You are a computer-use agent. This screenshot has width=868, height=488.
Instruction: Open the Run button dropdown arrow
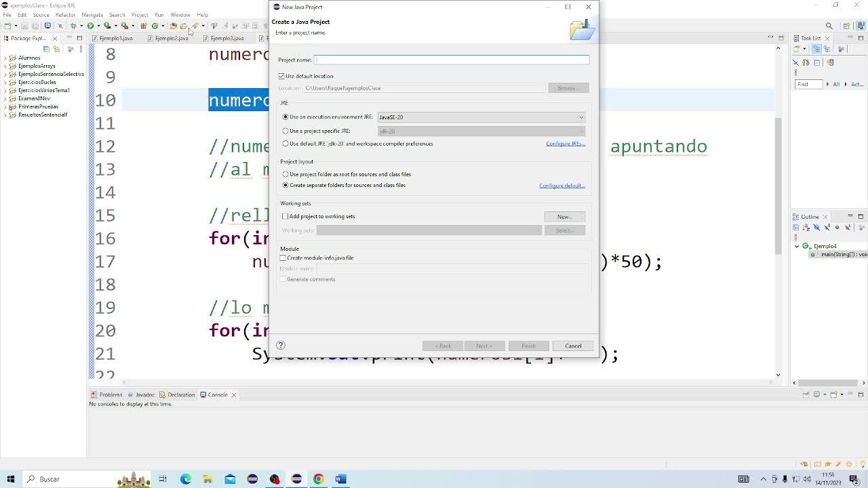(x=98, y=26)
